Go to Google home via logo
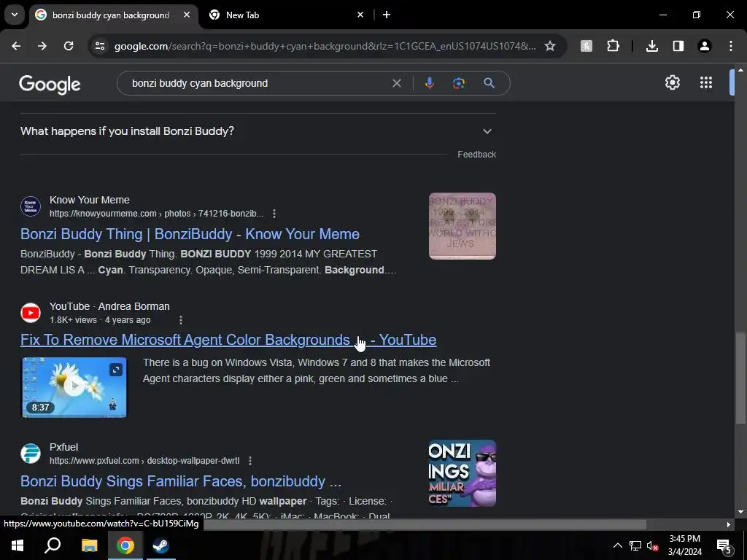Viewport: 747px width, 560px height. 50,85
